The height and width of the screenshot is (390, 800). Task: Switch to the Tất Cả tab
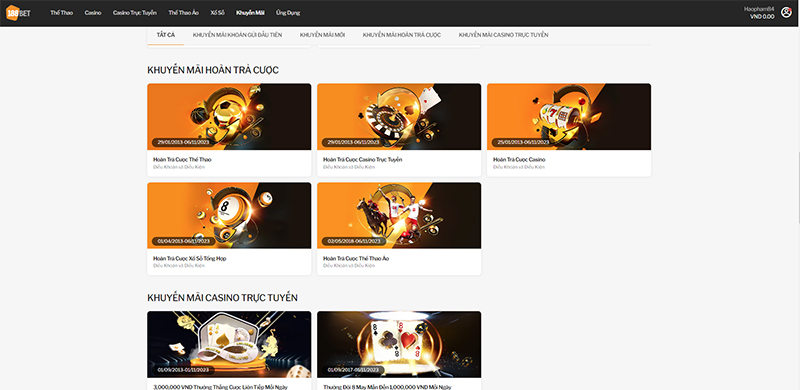166,35
